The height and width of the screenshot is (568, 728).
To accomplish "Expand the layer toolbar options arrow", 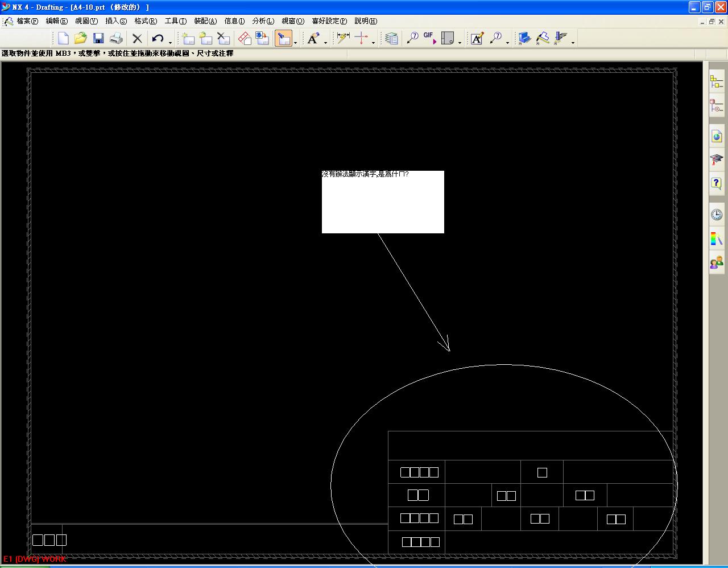I will (573, 43).
